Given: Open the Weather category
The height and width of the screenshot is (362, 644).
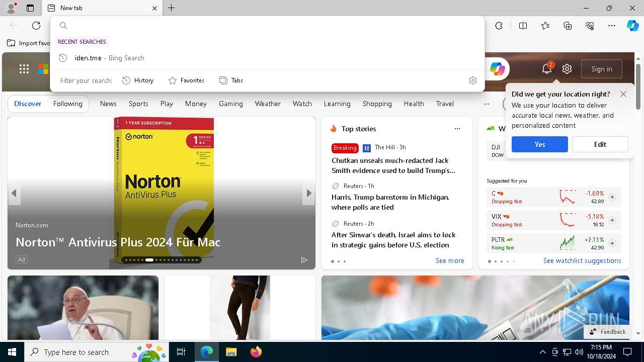Looking at the screenshot, I should tap(268, 104).
